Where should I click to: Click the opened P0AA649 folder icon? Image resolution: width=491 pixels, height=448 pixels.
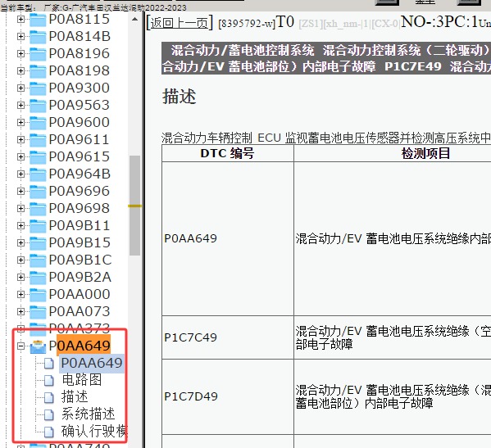(x=38, y=346)
